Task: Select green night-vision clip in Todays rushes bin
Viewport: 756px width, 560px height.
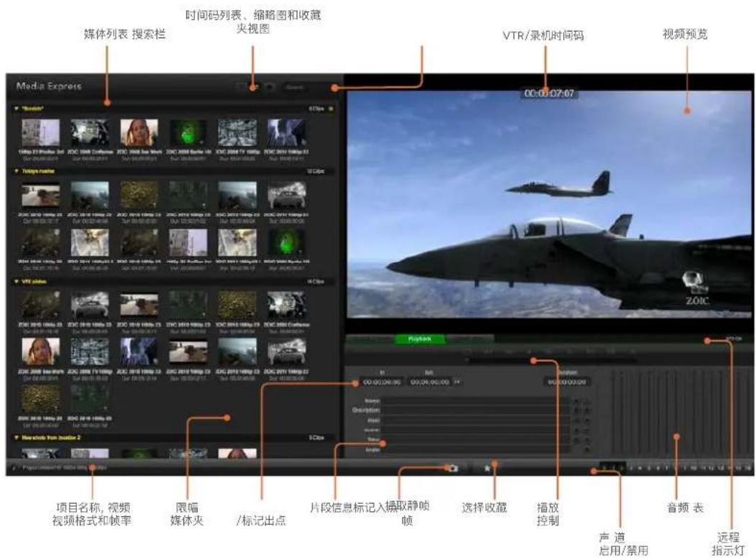Action: [286, 242]
